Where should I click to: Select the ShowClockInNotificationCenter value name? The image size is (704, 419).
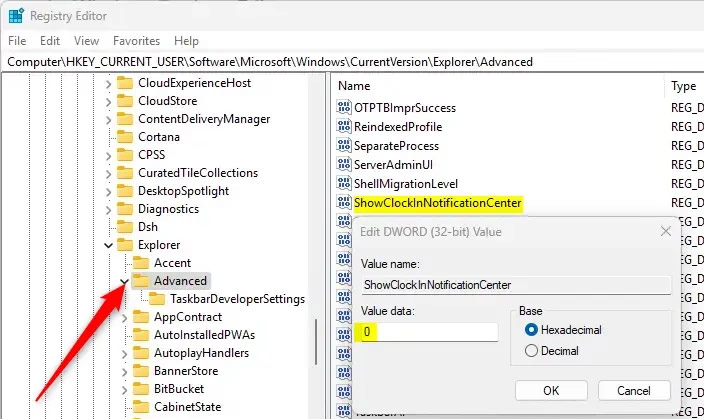(438, 203)
